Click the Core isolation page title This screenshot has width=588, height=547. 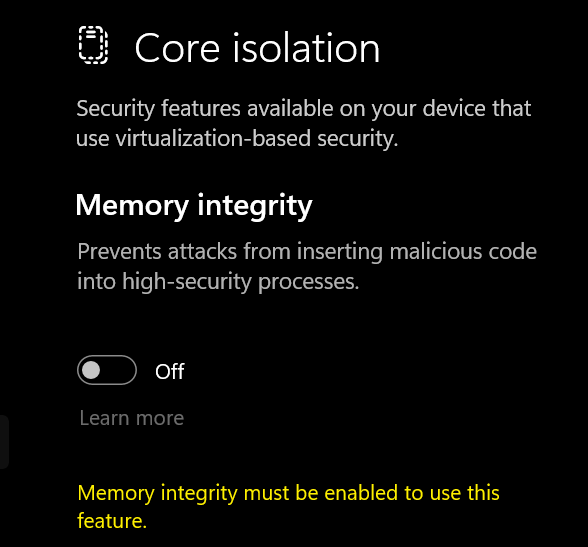pos(257,48)
